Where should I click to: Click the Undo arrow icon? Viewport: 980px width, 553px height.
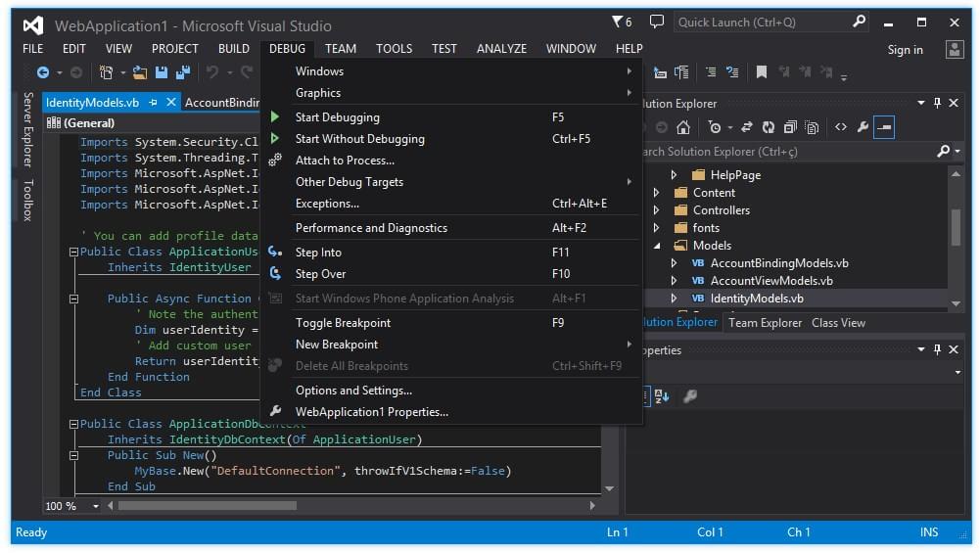212,72
